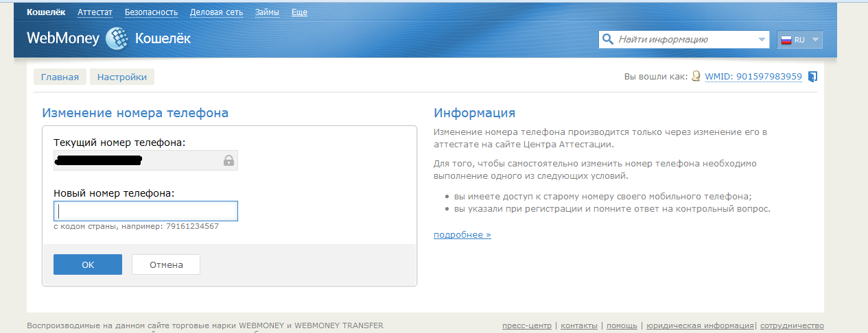The image size is (868, 333).
Task: Click the user avatar icon beside WMID
Action: [696, 77]
